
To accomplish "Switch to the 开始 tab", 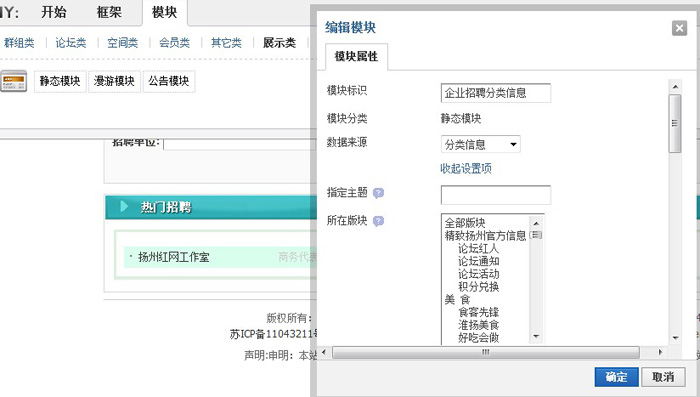I will click(54, 12).
